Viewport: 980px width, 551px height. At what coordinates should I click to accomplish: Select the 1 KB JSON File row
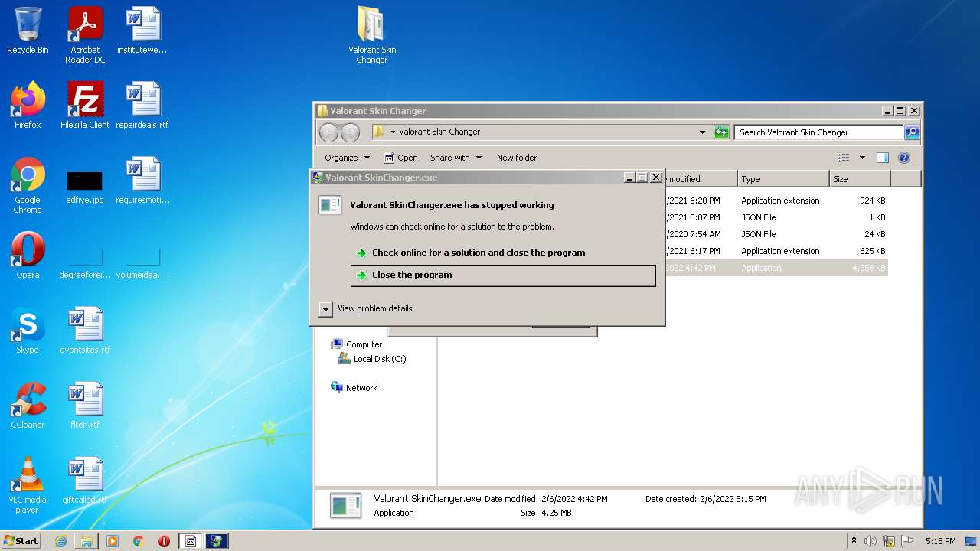776,217
